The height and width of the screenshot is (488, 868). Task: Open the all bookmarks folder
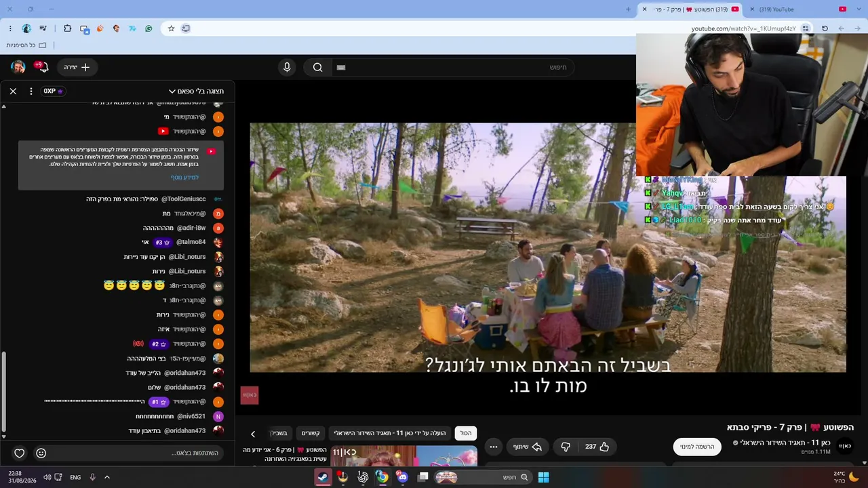[x=26, y=45]
